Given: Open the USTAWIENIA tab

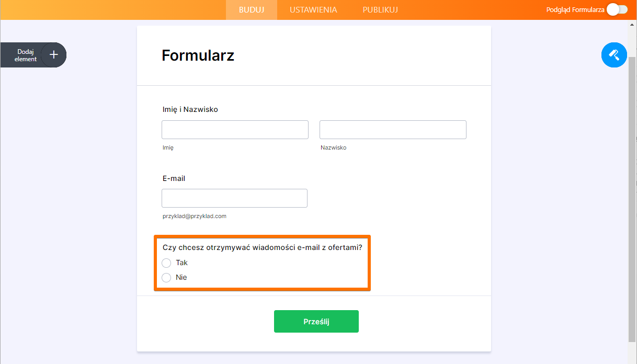Looking at the screenshot, I should coord(313,10).
